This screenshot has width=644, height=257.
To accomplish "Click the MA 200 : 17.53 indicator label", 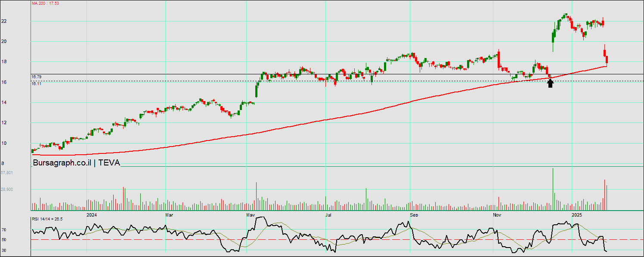I will click(45, 3).
